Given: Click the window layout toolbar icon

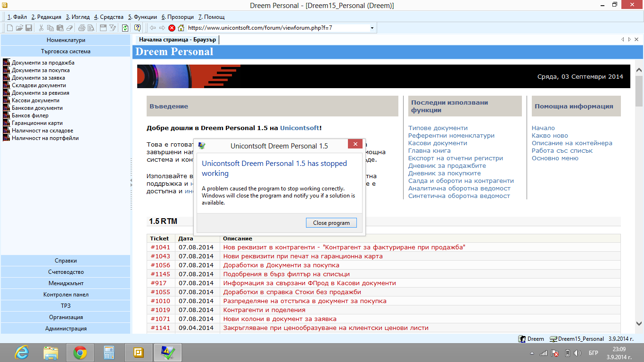Looking at the screenshot, I should [103, 28].
